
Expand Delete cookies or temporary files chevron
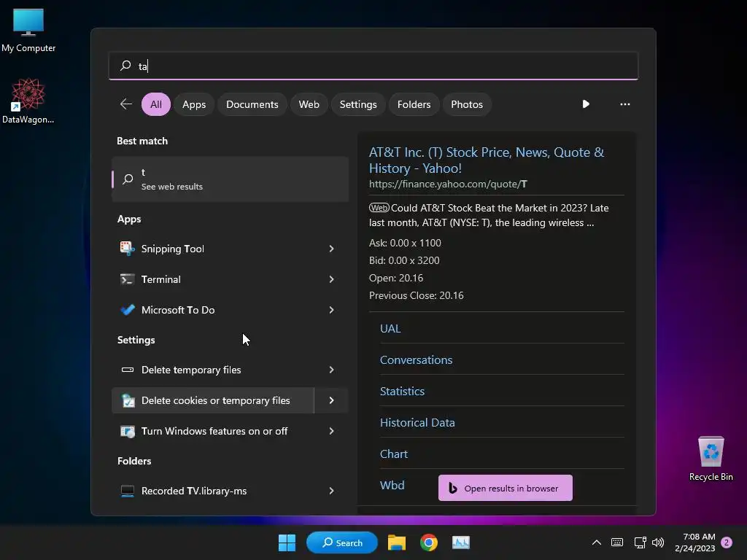tap(331, 400)
